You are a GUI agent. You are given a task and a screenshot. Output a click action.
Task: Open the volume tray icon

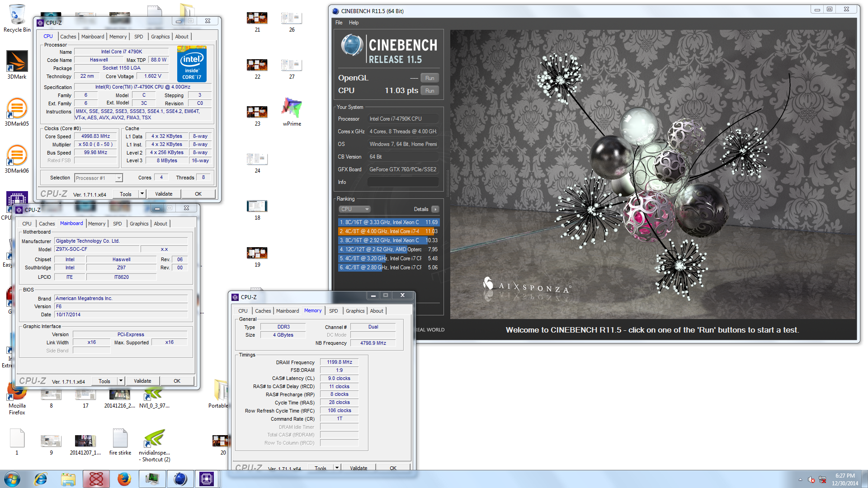(811, 479)
